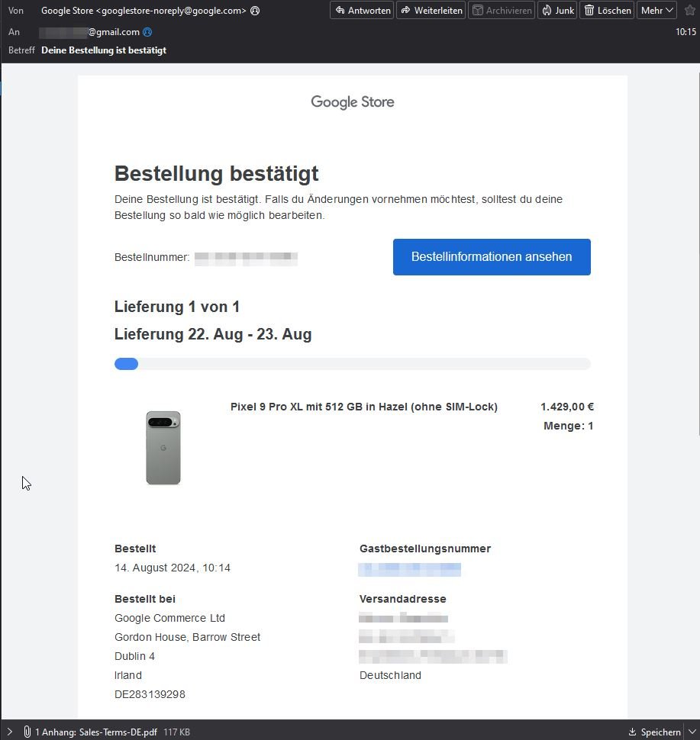
Task: Open the Sales-Terms-DE.pdf attachment
Action: point(96,732)
